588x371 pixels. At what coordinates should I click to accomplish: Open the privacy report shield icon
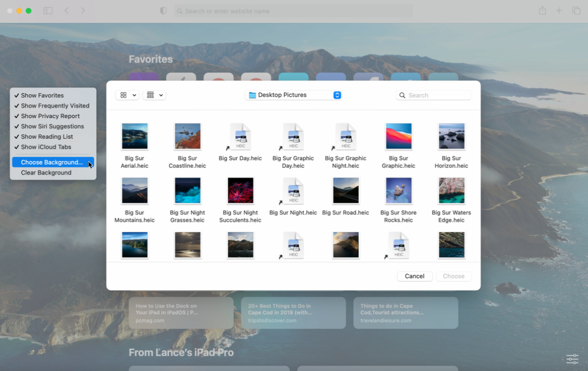[163, 11]
